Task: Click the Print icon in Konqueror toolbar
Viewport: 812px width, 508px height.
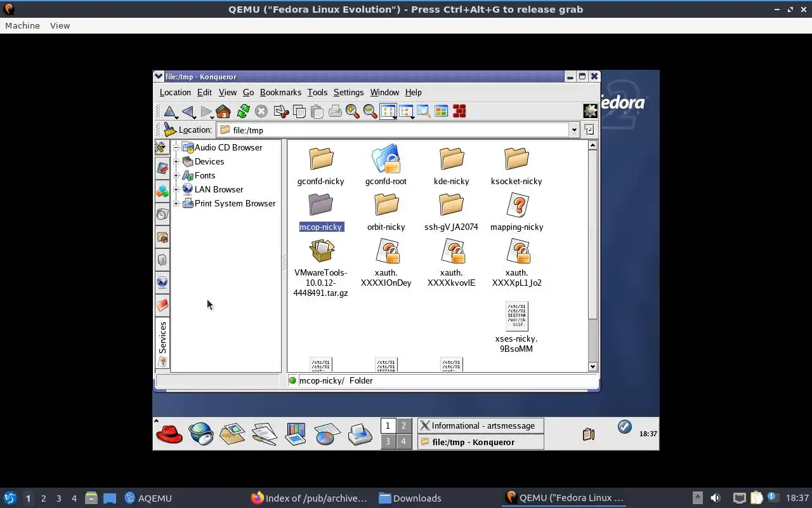Action: [334, 112]
